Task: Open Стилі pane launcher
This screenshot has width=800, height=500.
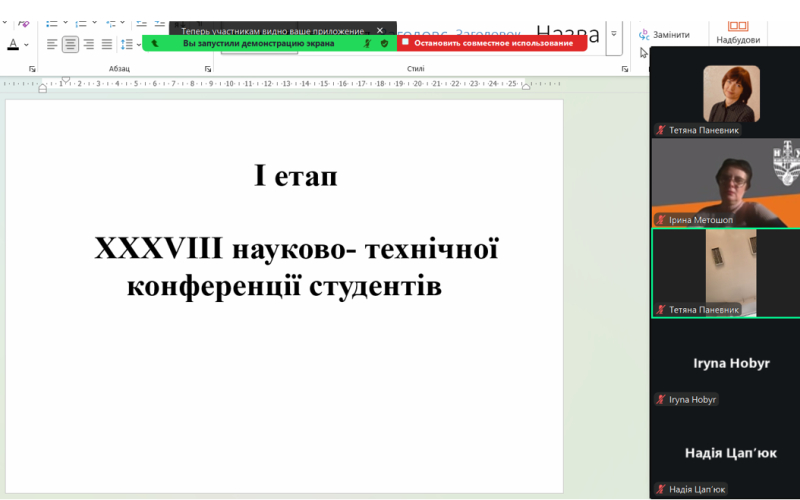Action: coord(625,69)
